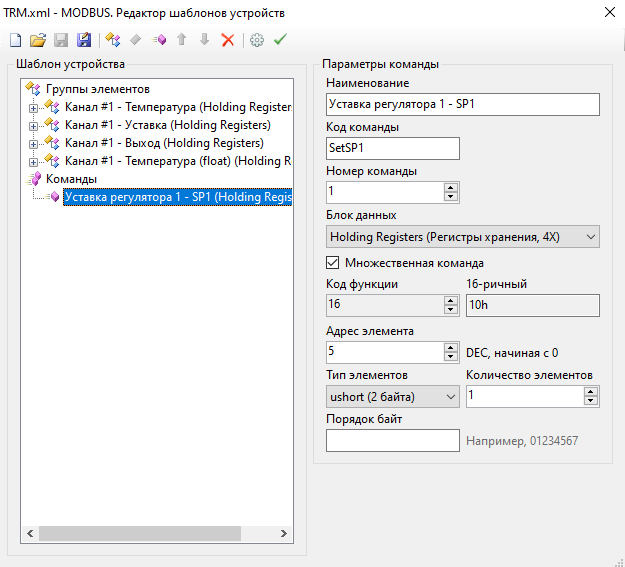The width and height of the screenshot is (625, 567).
Task: Open the Блок данных dropdown
Action: pos(462,237)
